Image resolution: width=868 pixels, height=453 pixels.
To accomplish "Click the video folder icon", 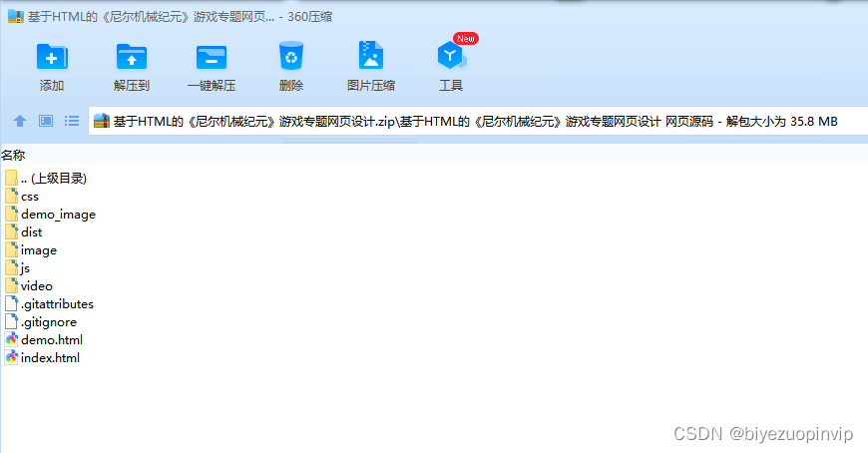I will 11,285.
